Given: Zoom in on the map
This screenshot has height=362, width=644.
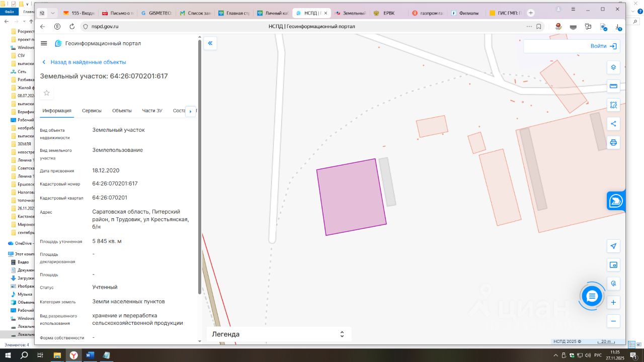Looking at the screenshot, I should coord(613,302).
